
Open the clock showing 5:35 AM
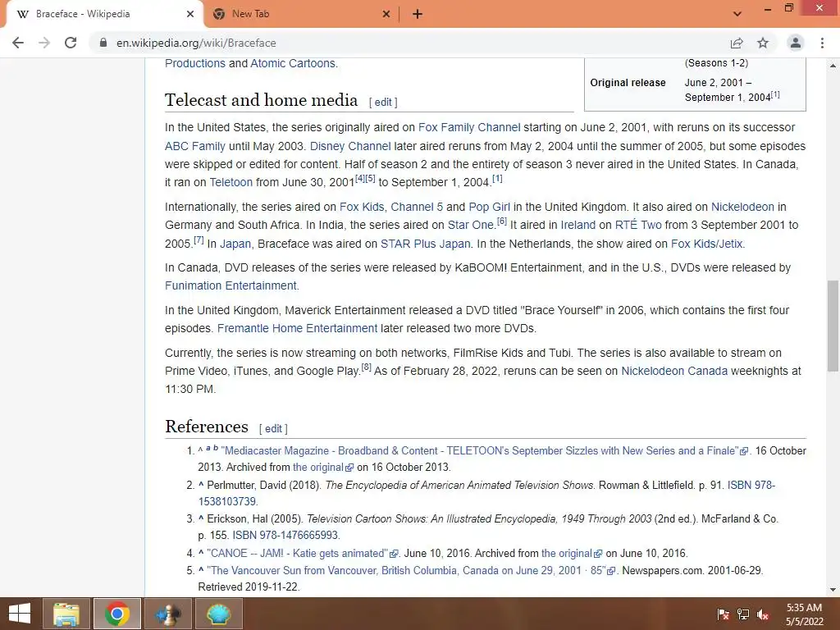[x=804, y=614]
